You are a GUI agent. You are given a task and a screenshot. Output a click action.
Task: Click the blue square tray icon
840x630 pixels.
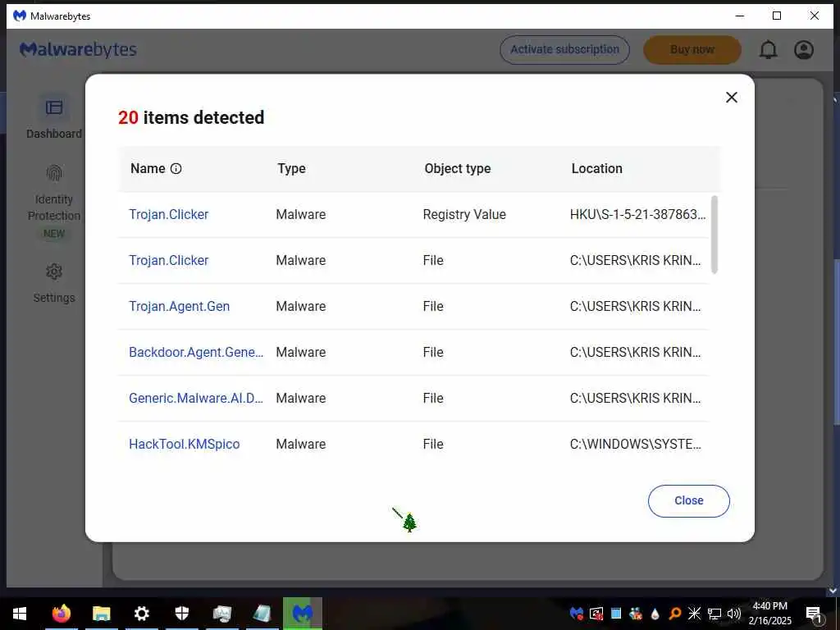(616, 614)
